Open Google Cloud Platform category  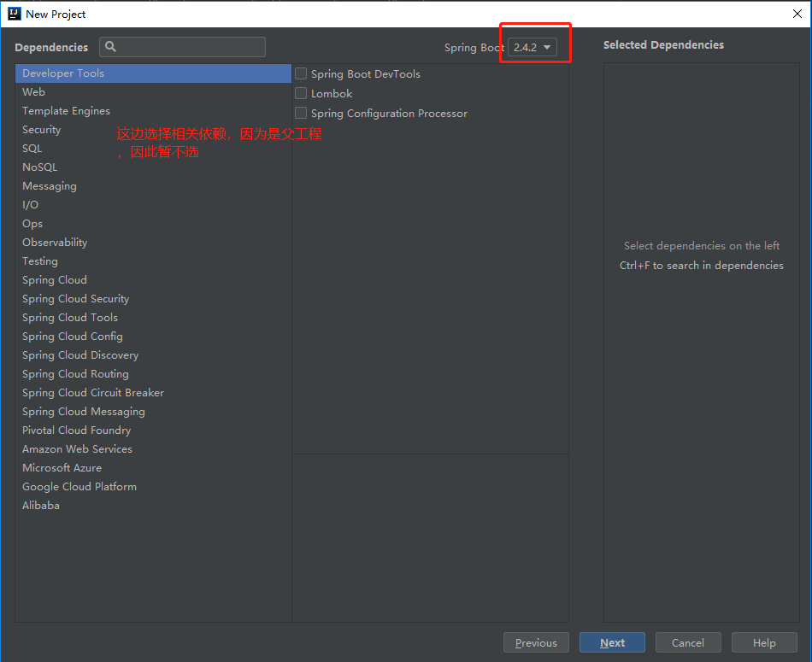pyautogui.click(x=153, y=487)
